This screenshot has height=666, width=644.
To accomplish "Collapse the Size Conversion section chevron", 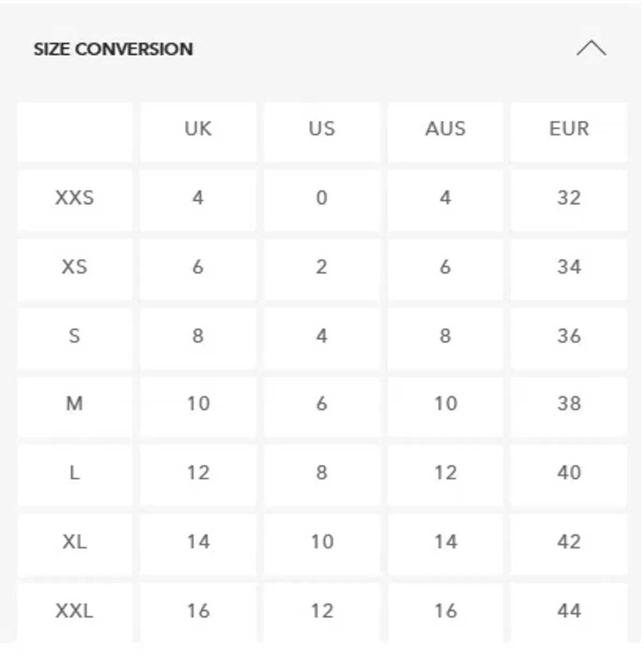I will pos(591,48).
